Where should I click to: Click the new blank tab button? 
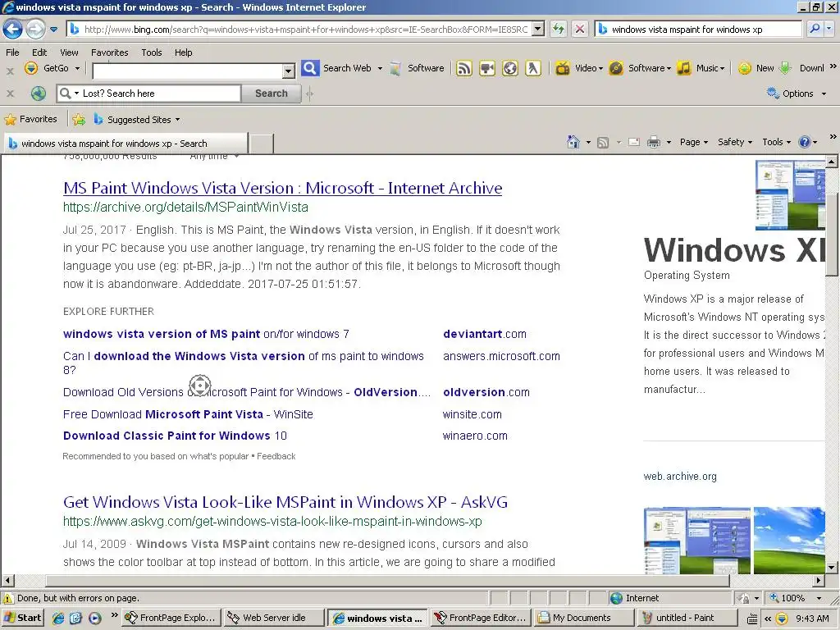(x=262, y=144)
